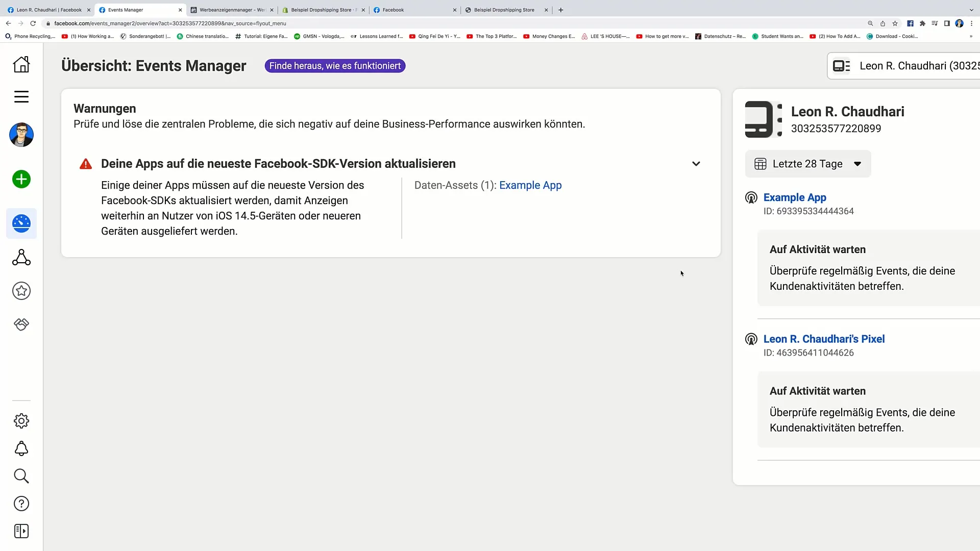This screenshot has height=551, width=980.
Task: Click the notifications bell sidebar icon
Action: (21, 449)
